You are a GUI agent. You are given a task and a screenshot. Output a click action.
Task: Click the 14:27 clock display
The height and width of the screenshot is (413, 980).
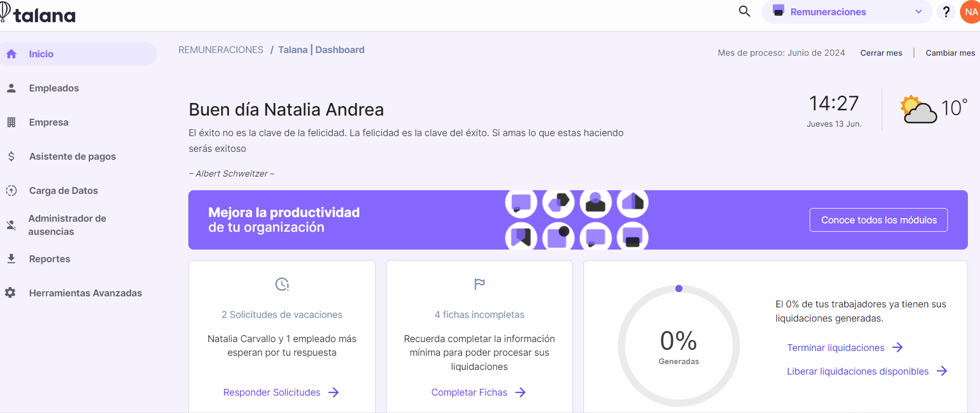[x=834, y=104]
